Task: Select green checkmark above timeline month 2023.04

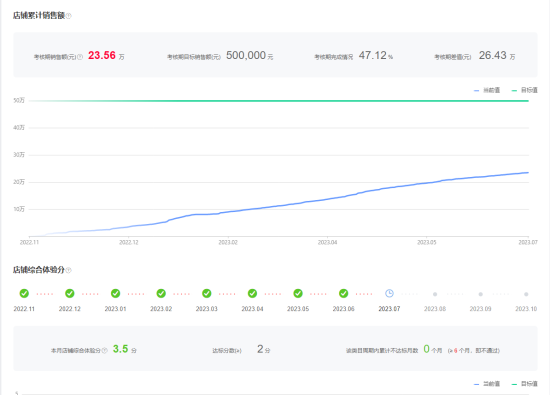Action: tap(252, 293)
